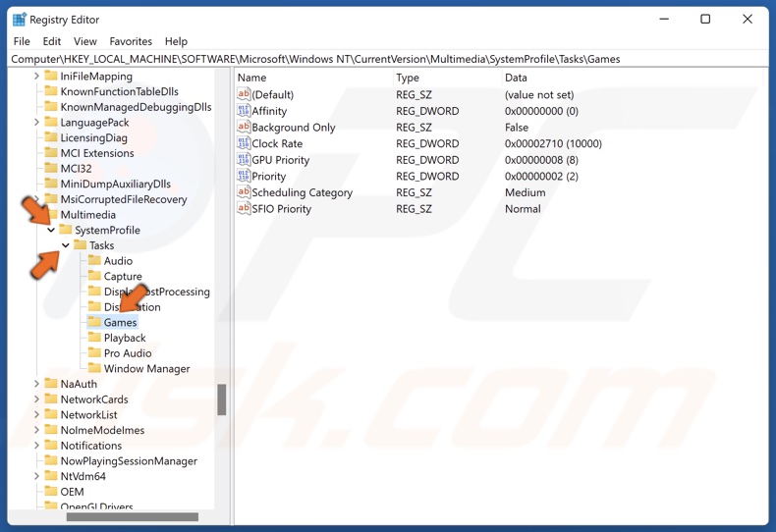Click the Priority data 0x00000002 (2)
Screen dimensions: 776x532
click(541, 176)
